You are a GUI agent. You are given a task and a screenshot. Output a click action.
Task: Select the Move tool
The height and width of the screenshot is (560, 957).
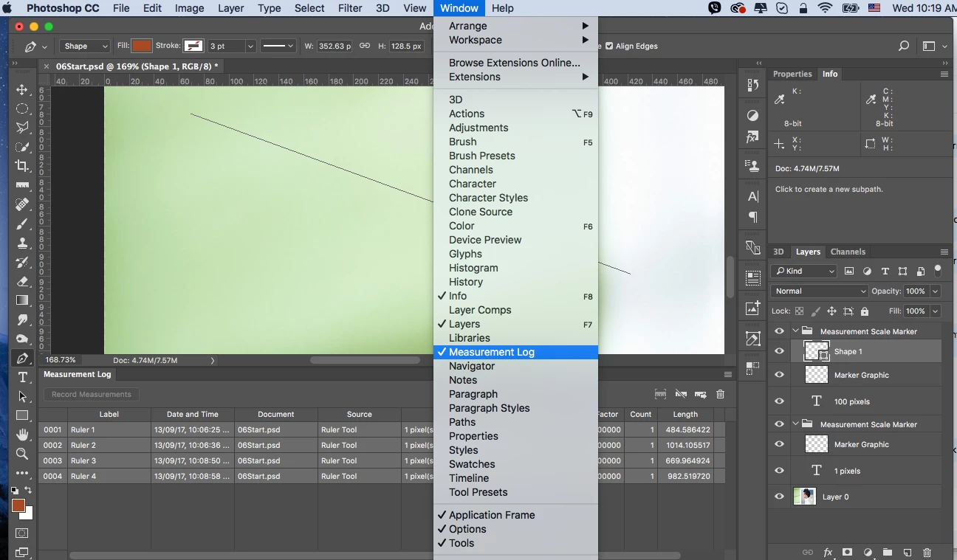click(x=22, y=90)
